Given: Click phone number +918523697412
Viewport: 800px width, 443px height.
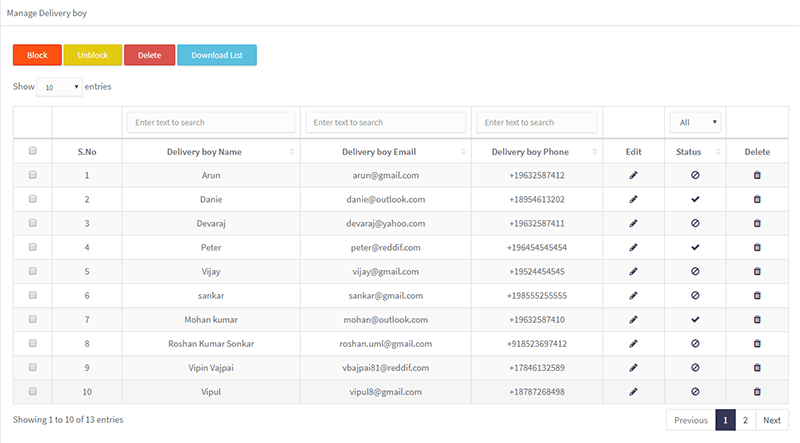Looking at the screenshot, I should pyautogui.click(x=537, y=343).
